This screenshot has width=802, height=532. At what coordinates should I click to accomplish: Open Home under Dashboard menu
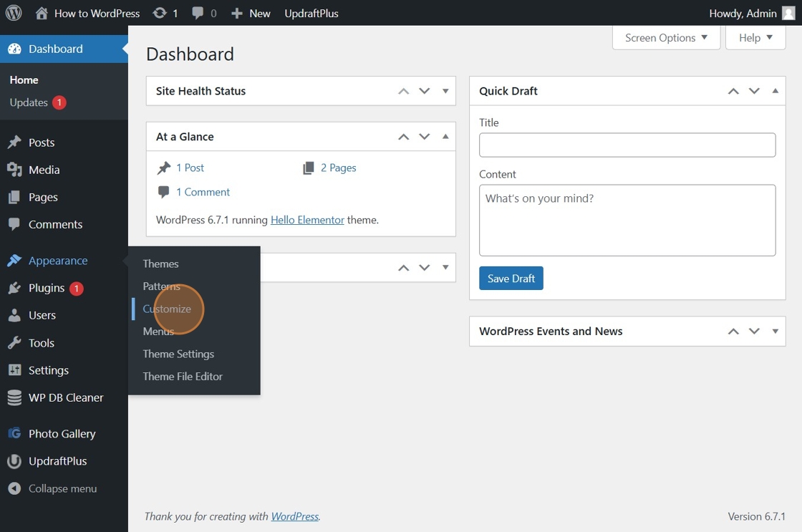tap(24, 79)
